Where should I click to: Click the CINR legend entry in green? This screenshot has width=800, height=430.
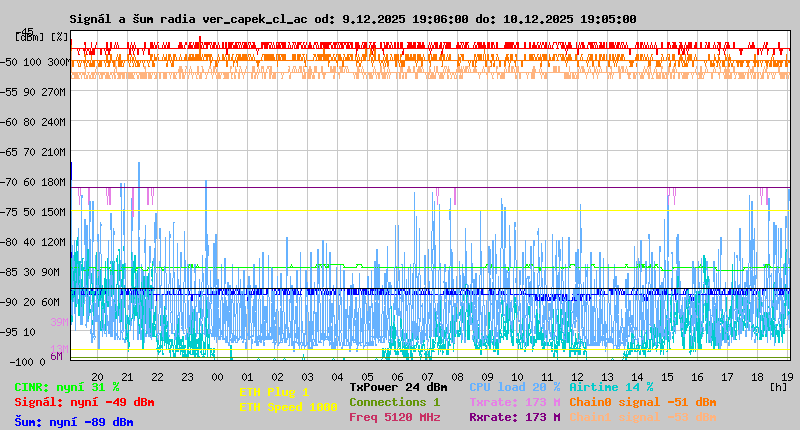67,387
